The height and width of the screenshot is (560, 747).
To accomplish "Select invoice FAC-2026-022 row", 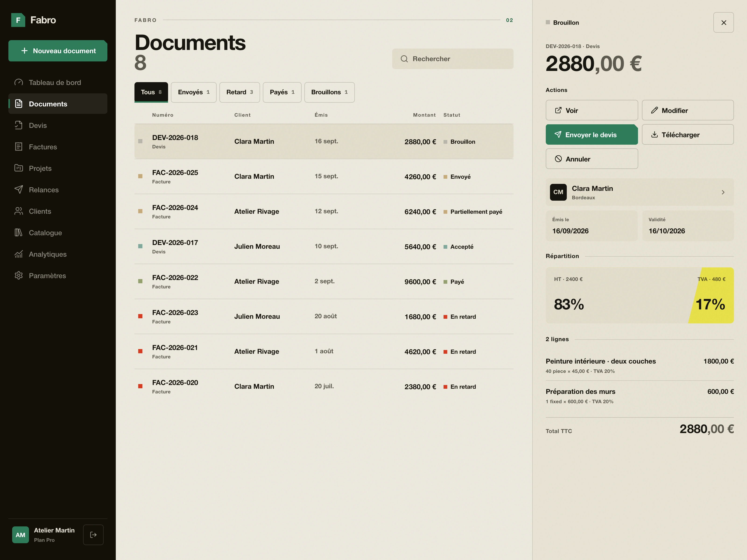I will [x=324, y=282].
